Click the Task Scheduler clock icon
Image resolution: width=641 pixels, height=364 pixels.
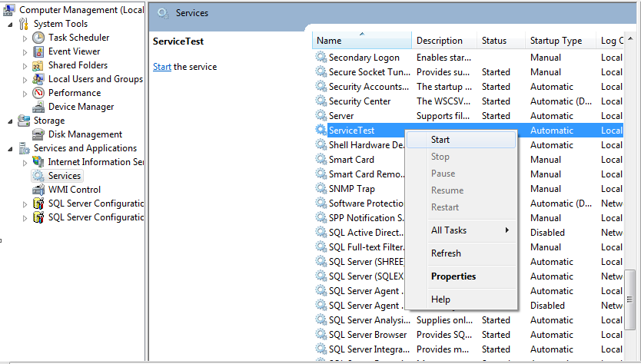click(x=38, y=38)
